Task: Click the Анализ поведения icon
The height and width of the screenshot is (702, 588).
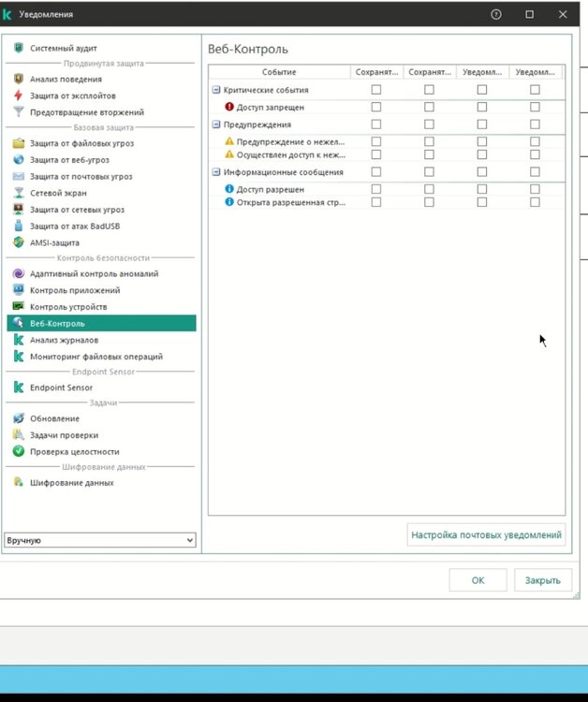Action: coord(19,79)
